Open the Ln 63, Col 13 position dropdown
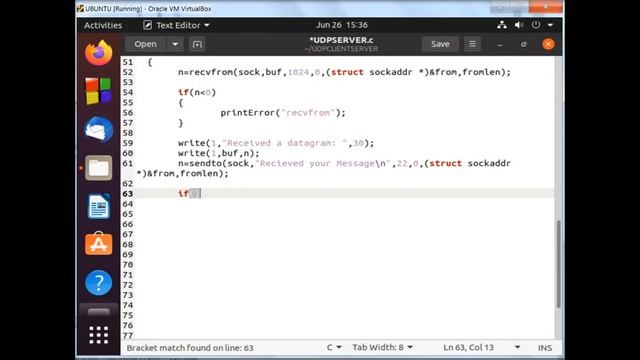The height and width of the screenshot is (360, 640). (482, 347)
